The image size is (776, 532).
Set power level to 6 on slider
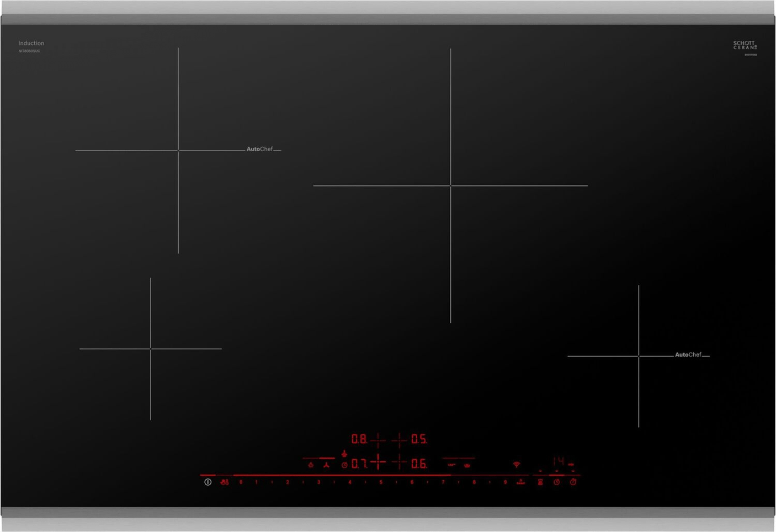[x=412, y=482]
